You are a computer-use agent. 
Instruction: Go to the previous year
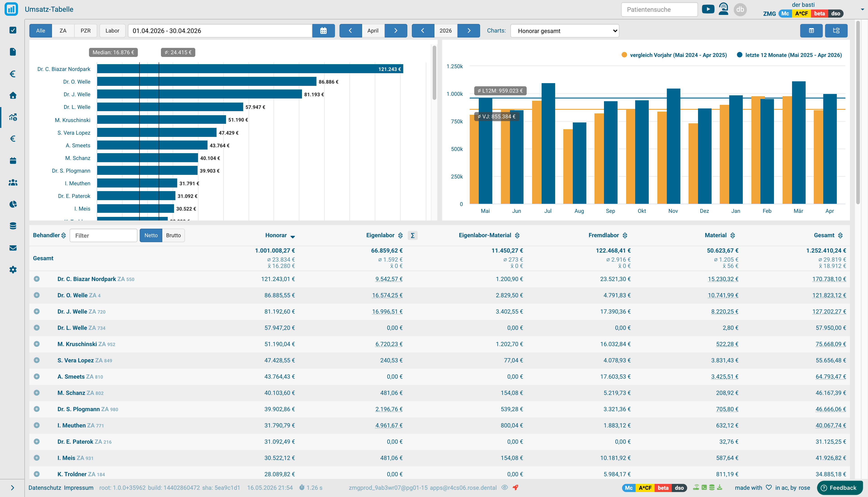(x=423, y=31)
